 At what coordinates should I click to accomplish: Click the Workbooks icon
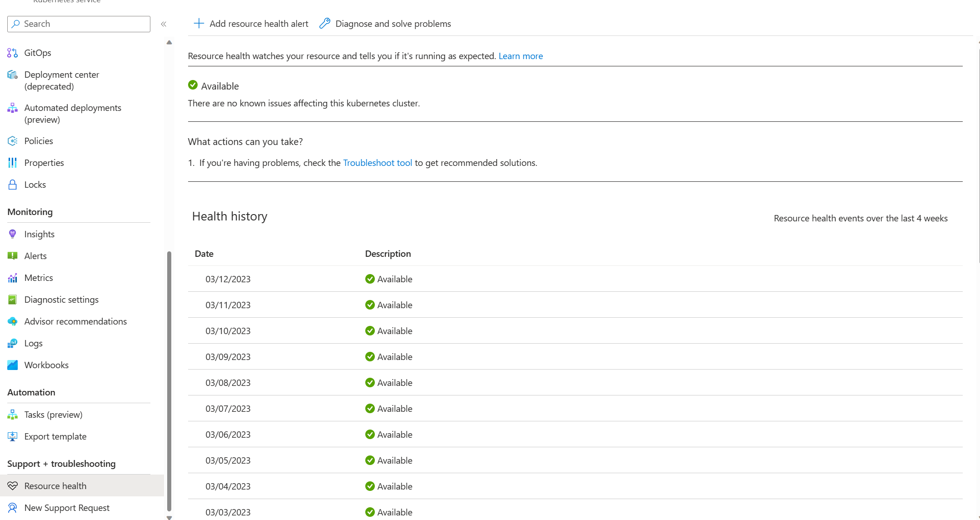(x=12, y=365)
